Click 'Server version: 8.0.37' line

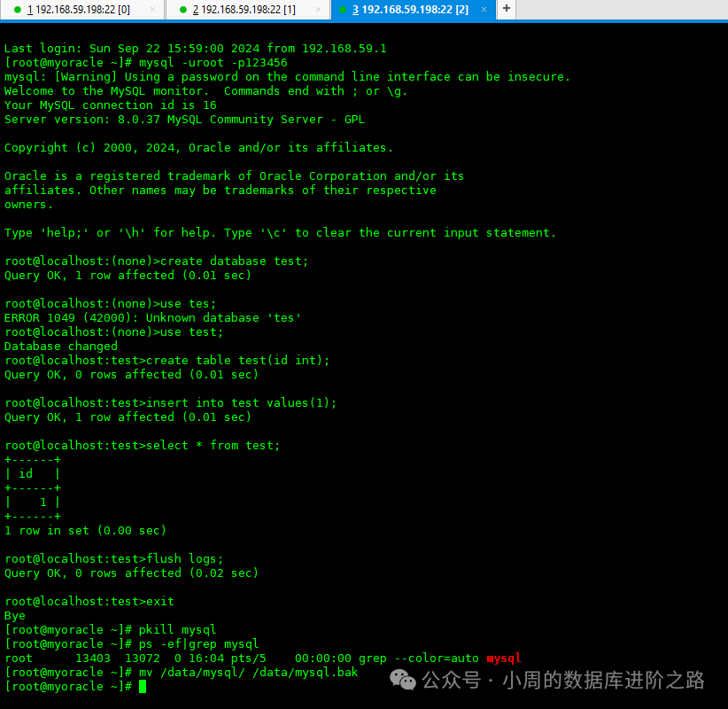(185, 120)
